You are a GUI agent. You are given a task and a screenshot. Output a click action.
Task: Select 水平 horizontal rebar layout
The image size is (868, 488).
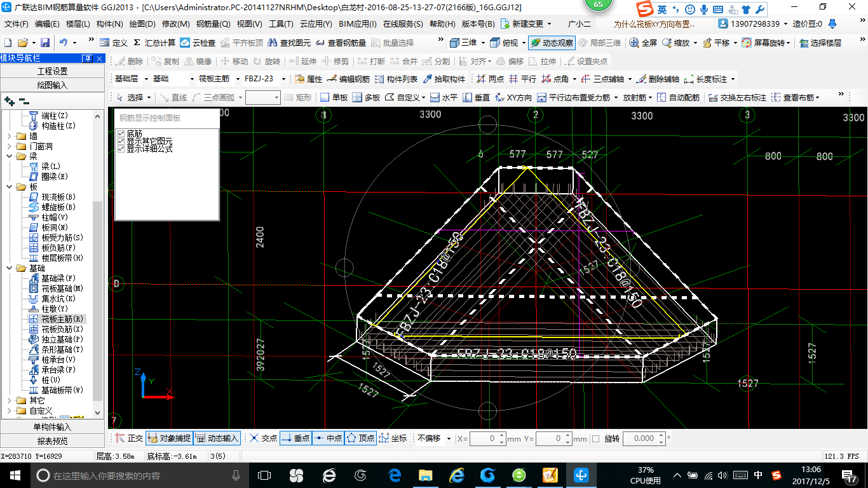pos(444,97)
